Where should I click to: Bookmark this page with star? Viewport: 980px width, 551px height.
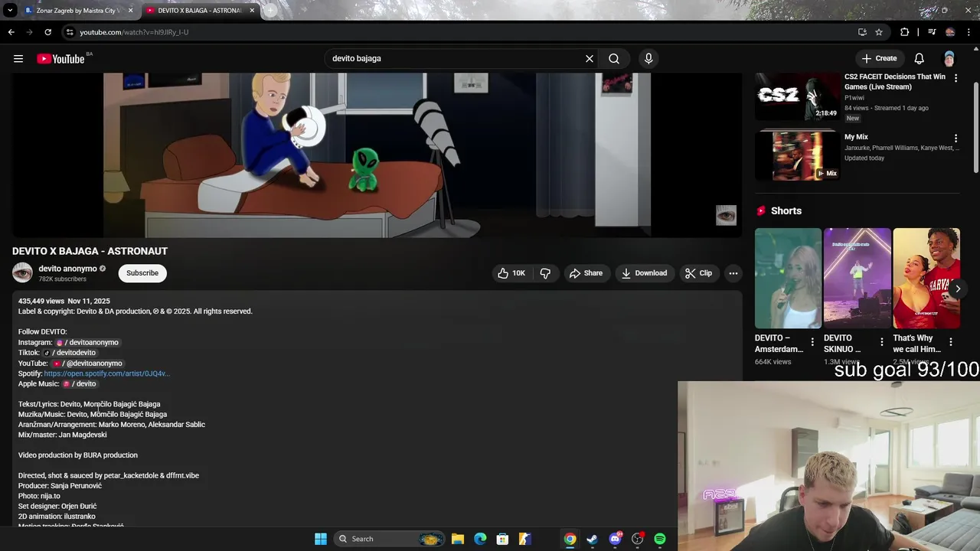click(879, 32)
